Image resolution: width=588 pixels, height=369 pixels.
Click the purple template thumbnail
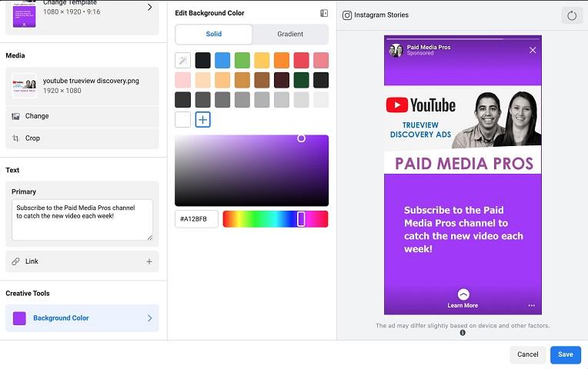tap(25, 15)
